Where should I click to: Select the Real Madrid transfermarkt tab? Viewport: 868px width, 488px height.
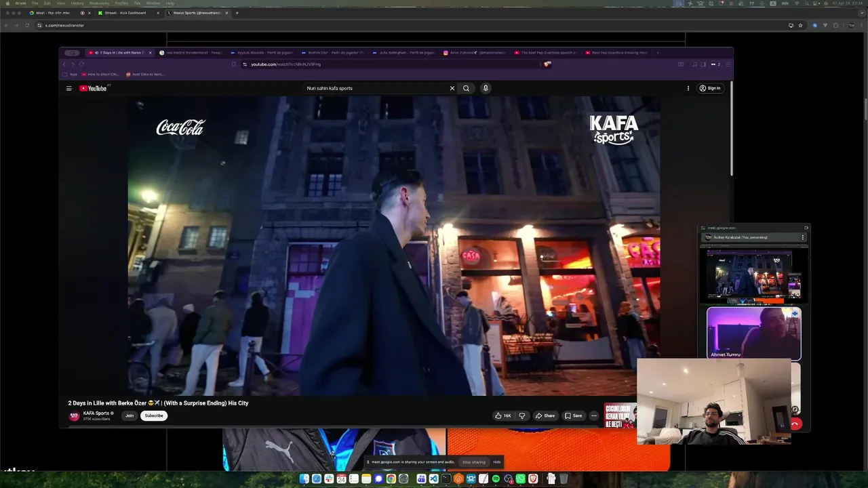[191, 52]
